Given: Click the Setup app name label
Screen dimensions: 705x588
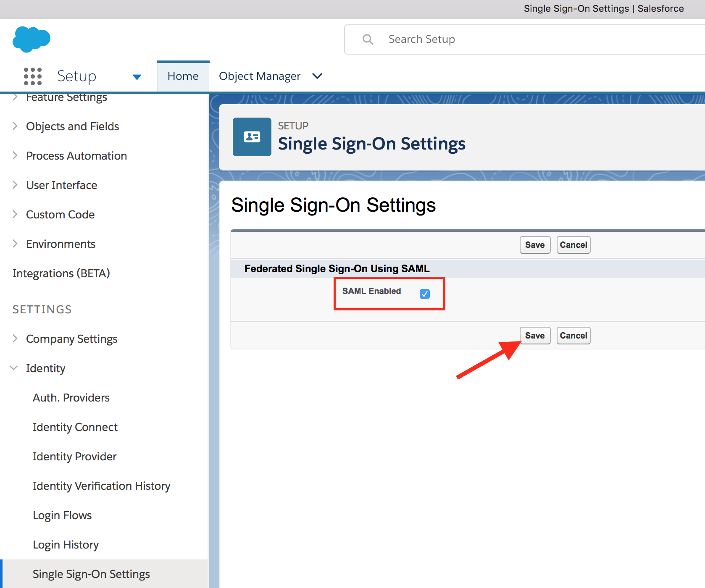Looking at the screenshot, I should 76,76.
